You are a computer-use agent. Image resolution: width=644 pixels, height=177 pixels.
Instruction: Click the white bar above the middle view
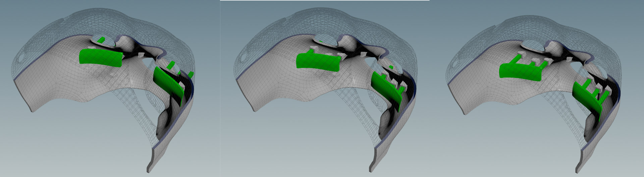tap(325, 0)
